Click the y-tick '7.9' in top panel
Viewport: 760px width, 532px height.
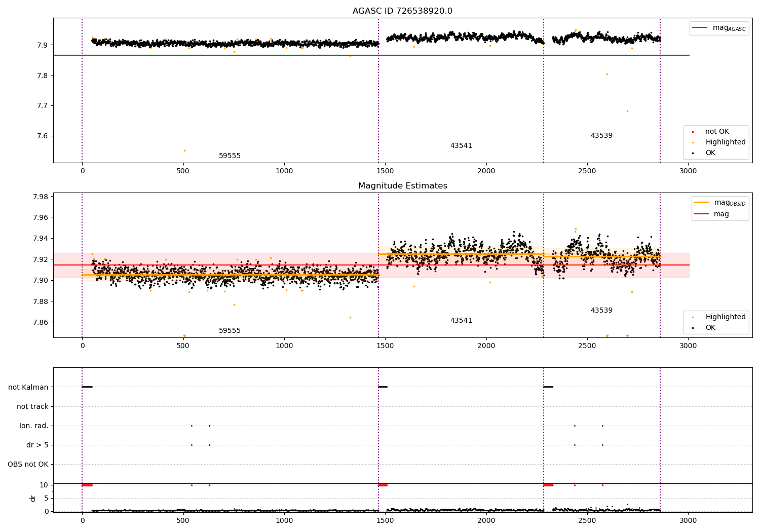43,45
